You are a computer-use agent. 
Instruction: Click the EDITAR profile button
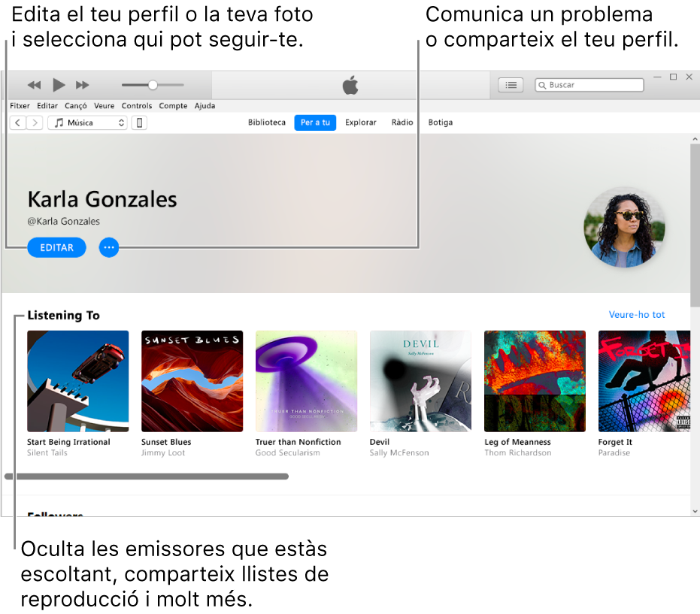[x=56, y=247]
